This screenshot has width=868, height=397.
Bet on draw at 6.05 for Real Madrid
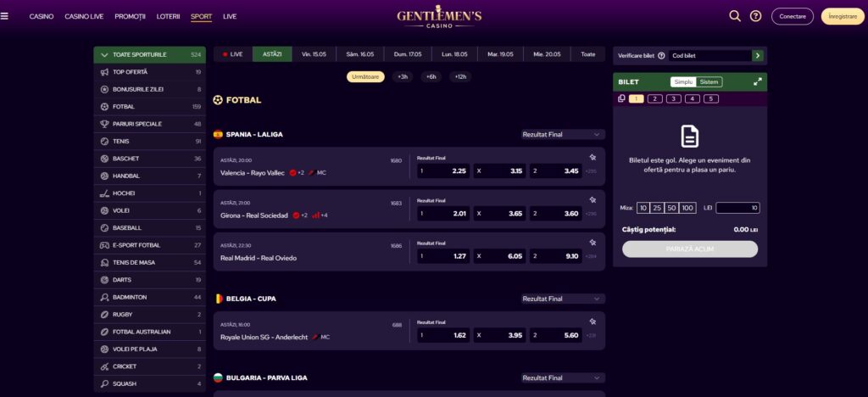[500, 257]
